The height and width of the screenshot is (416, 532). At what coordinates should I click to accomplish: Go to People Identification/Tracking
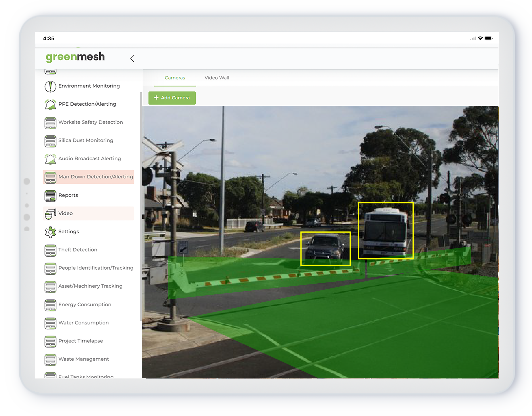(x=96, y=268)
